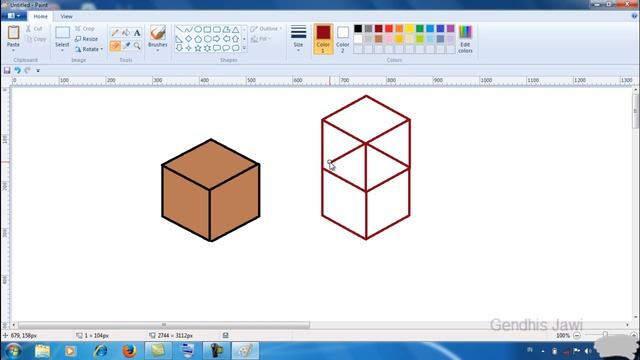The height and width of the screenshot is (360, 640).
Task: Open Internet Explorer from the taskbar
Action: 100,351
